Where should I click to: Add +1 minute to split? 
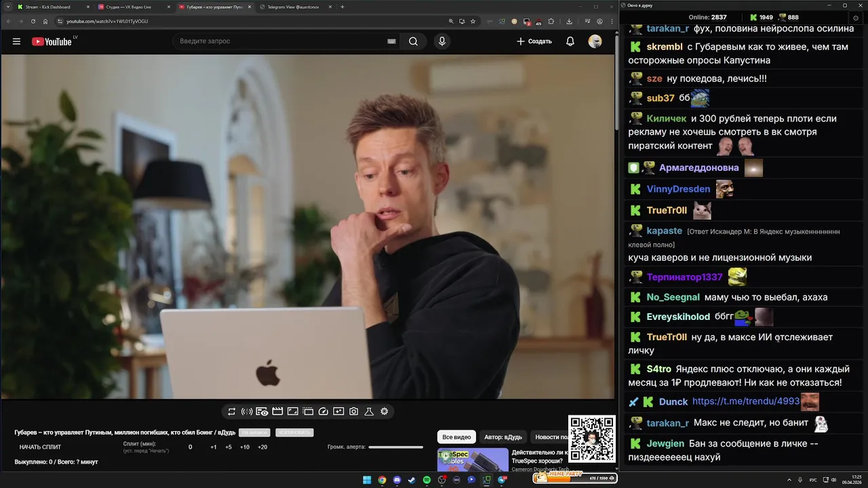[x=214, y=447]
